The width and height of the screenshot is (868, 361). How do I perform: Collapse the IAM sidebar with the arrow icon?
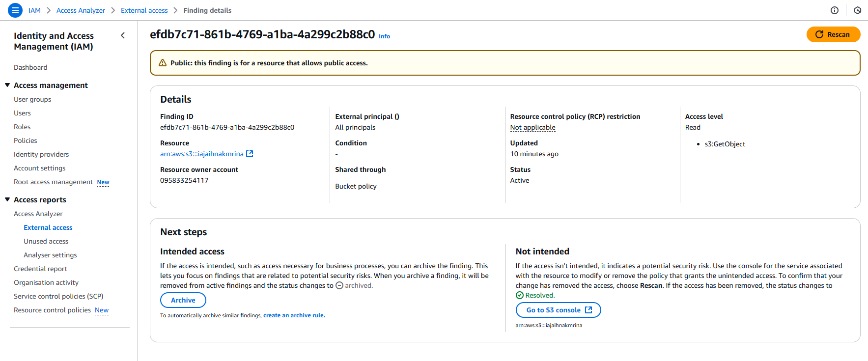coord(123,35)
